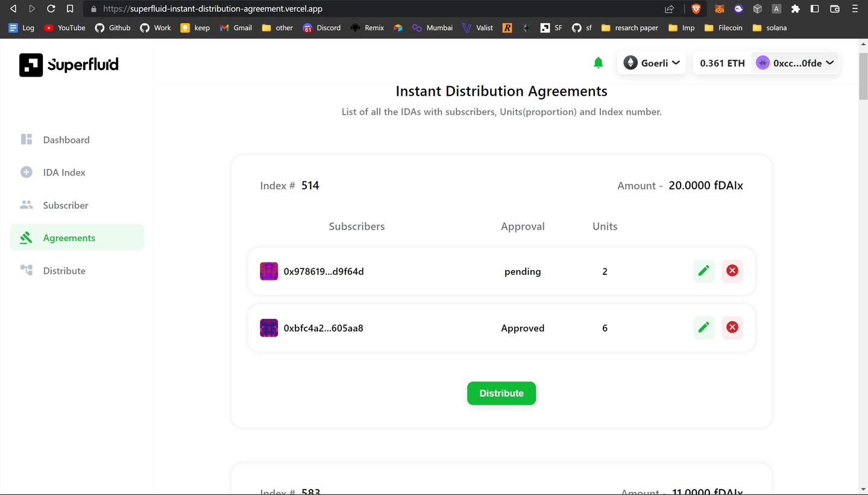Click avatar of 0xbfc4a2...605aa8
Viewport: 868px width, 495px height.
click(269, 328)
